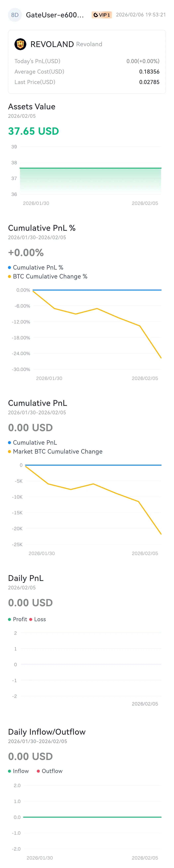Toggle the Outflow legend item

[x=50, y=771]
